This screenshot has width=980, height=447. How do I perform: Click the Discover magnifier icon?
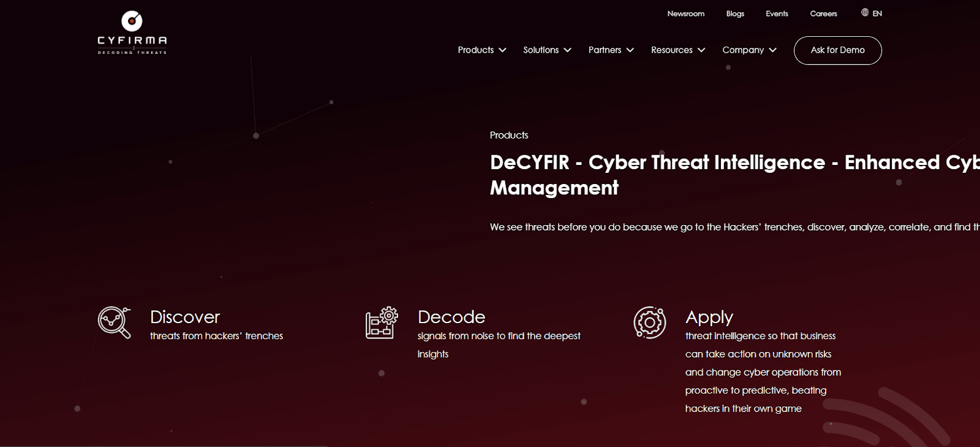[x=115, y=323]
